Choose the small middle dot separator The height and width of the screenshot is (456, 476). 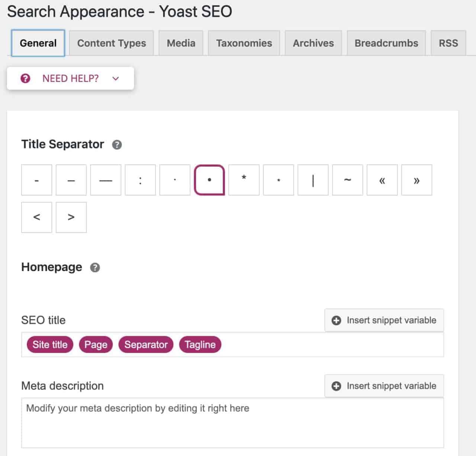pyautogui.click(x=175, y=180)
